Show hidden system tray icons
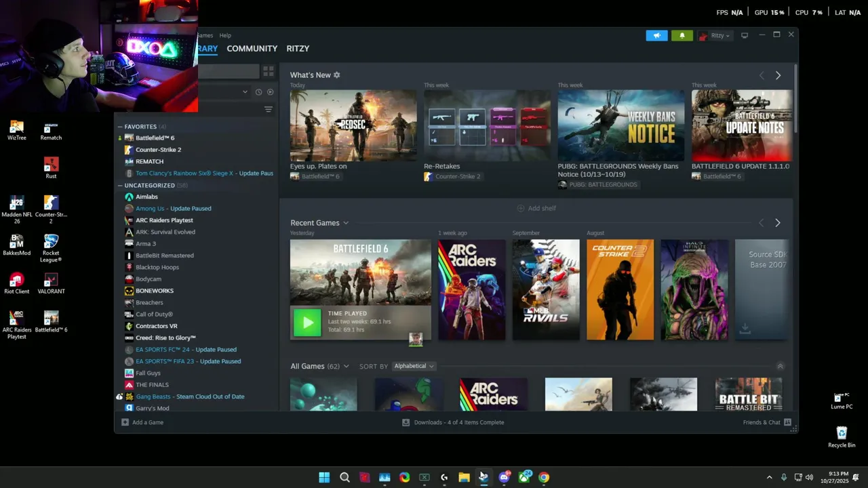This screenshot has height=488, width=868. point(769,477)
